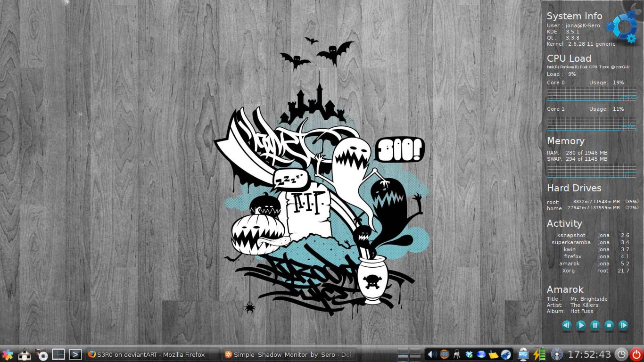Viewport: 644px width, 362px height.
Task: Click the blue orb tray icon
Action: [481, 354]
